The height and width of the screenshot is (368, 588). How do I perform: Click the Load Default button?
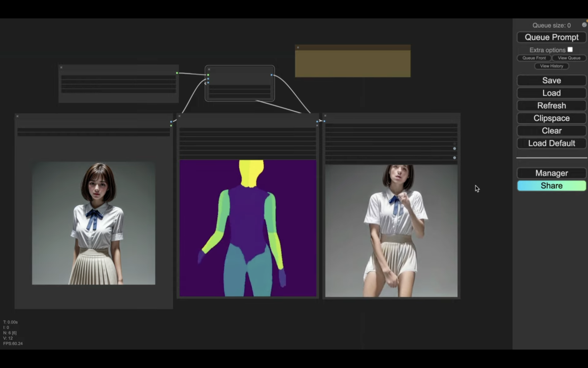551,143
